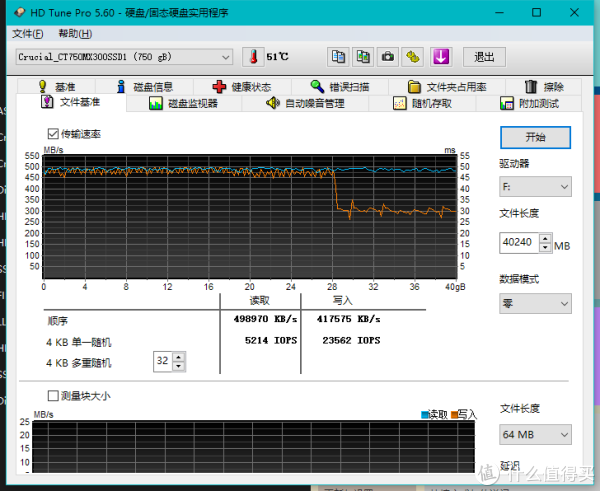Viewport: 600px width, 491px height.
Task: Open the 帮助(H) menu
Action: [75, 33]
